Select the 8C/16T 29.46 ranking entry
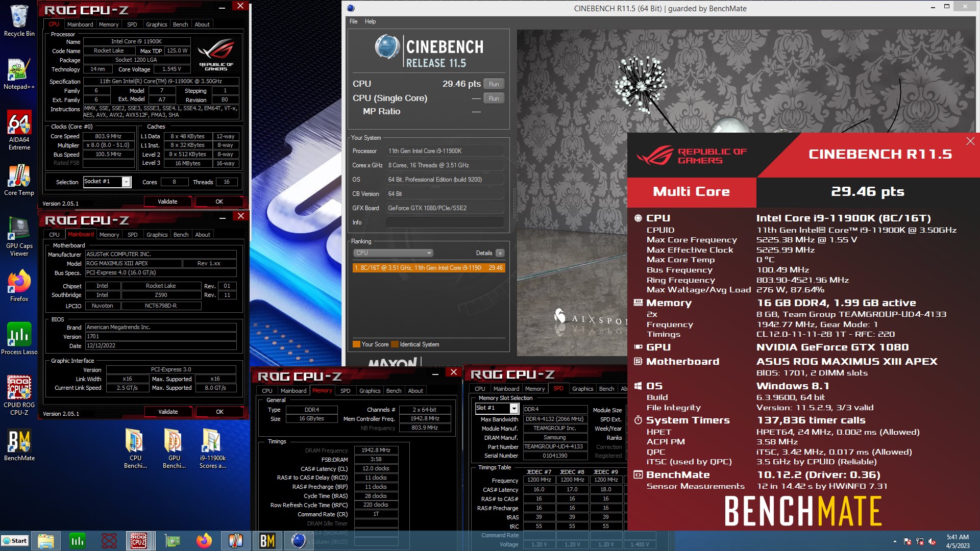980x551 pixels. tap(429, 268)
